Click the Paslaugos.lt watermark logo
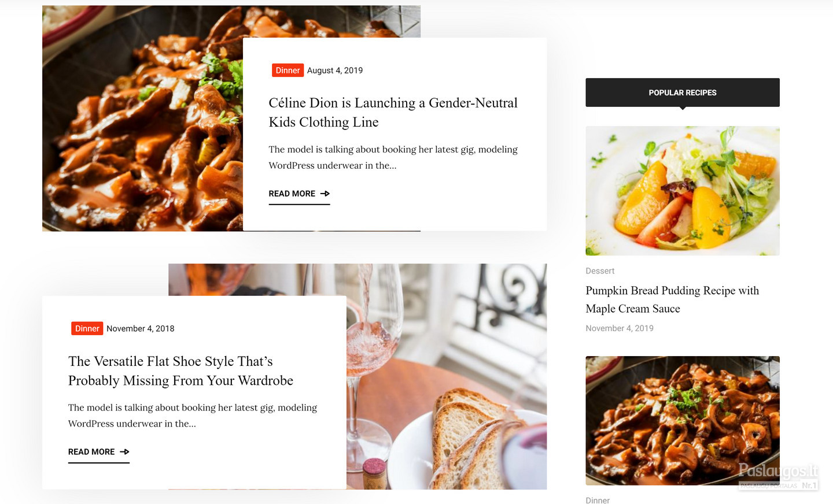The width and height of the screenshot is (833, 504). point(779,477)
